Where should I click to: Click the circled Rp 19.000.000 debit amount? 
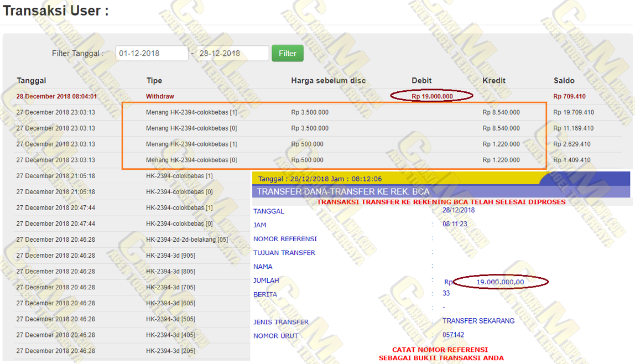point(432,96)
